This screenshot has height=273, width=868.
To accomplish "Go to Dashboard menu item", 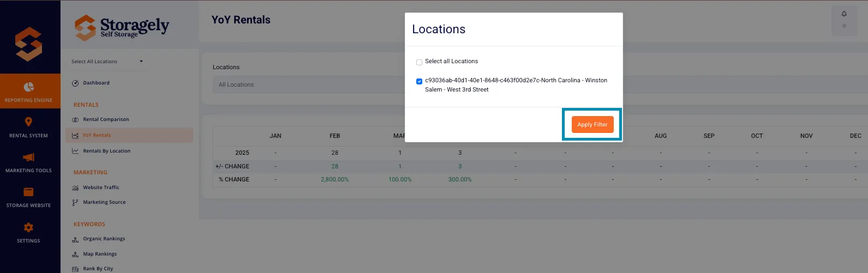I will pyautogui.click(x=96, y=83).
